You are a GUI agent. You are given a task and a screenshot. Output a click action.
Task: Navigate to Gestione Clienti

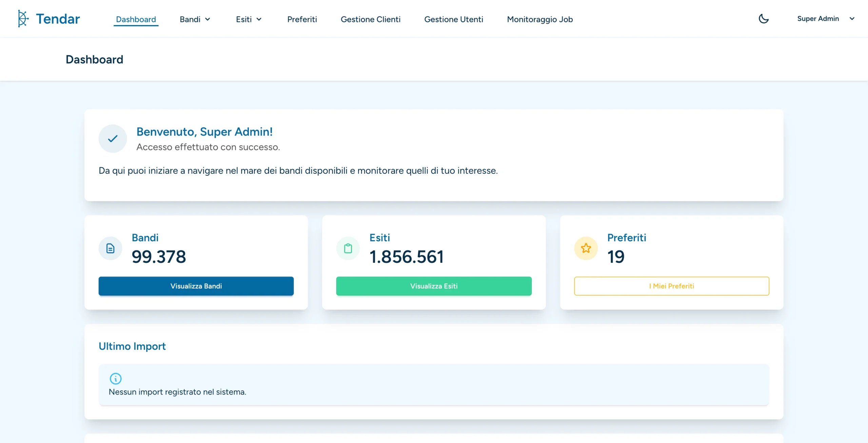[x=371, y=19]
